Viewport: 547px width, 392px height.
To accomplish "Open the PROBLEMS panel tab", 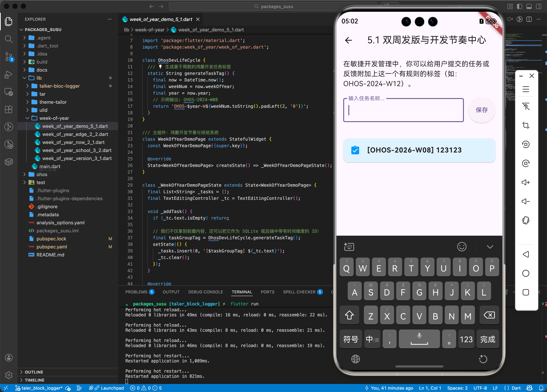I will tap(136, 292).
